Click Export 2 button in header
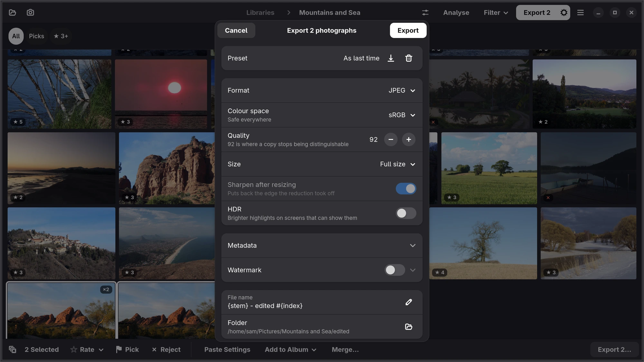The height and width of the screenshot is (362, 644). click(537, 13)
